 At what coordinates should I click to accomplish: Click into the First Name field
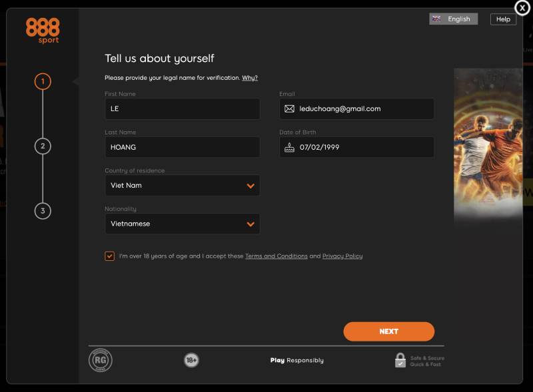(182, 109)
